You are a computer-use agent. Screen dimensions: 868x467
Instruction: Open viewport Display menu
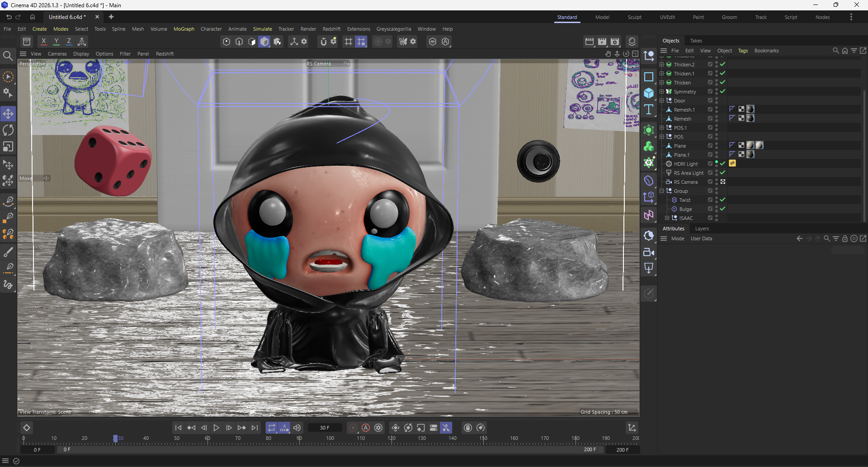click(81, 54)
